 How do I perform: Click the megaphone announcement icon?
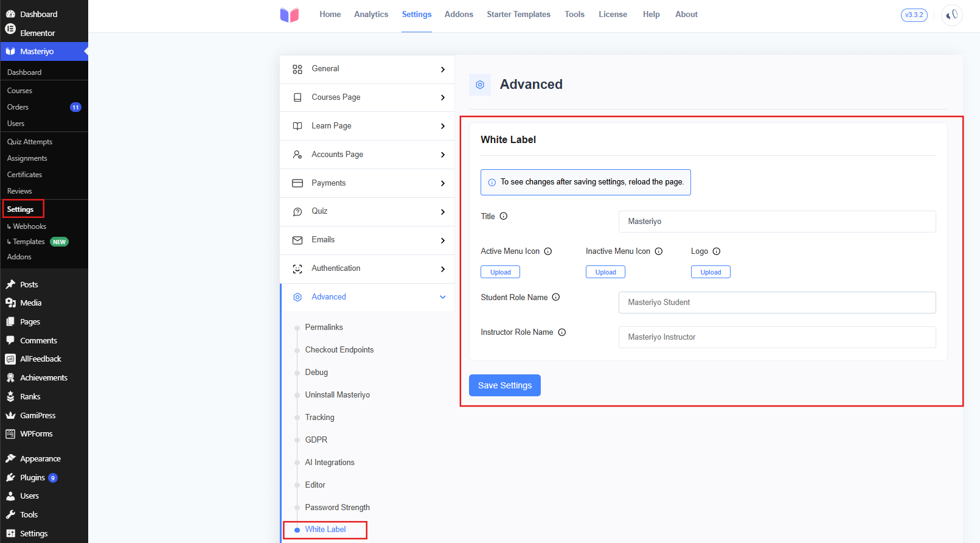(x=952, y=15)
